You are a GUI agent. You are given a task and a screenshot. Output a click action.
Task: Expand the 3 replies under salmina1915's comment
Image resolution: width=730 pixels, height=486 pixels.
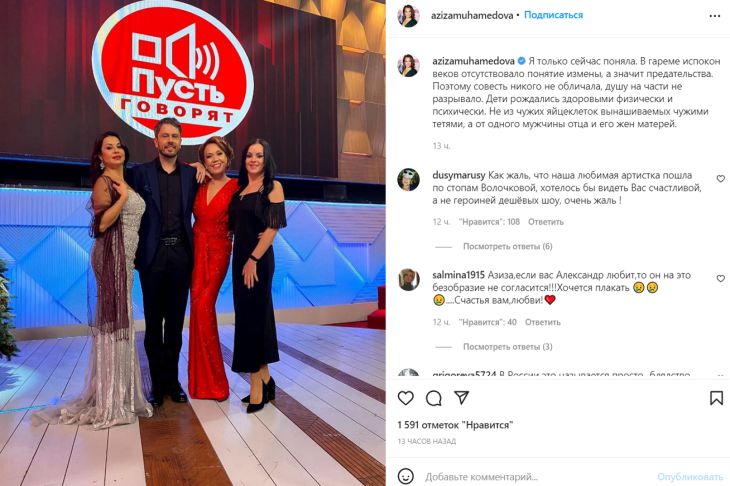[x=507, y=346]
